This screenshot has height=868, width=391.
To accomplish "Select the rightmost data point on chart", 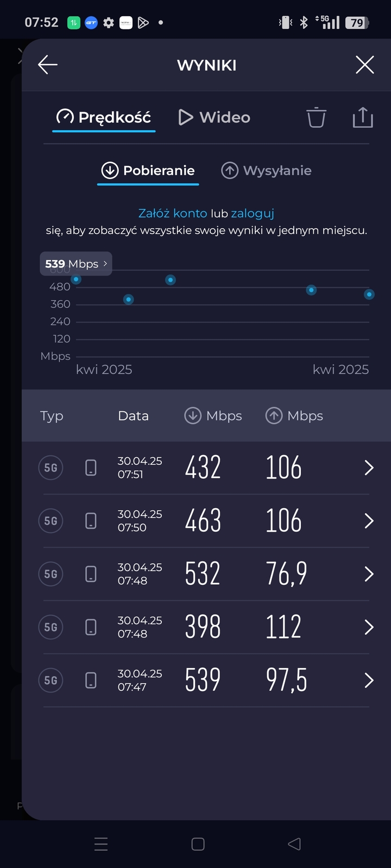I will (369, 295).
